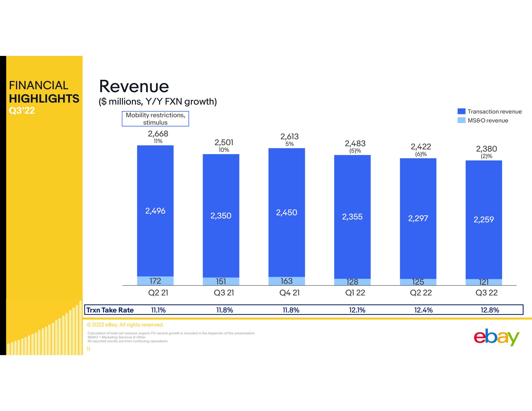Click the Q2 21 axis label
532x411 pixels.
tap(158, 293)
